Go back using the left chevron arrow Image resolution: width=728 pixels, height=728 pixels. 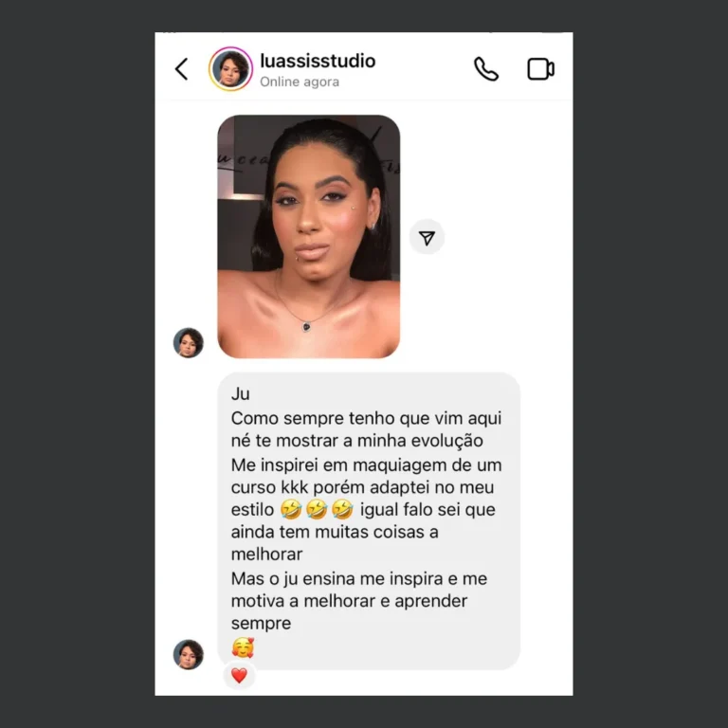point(182,69)
